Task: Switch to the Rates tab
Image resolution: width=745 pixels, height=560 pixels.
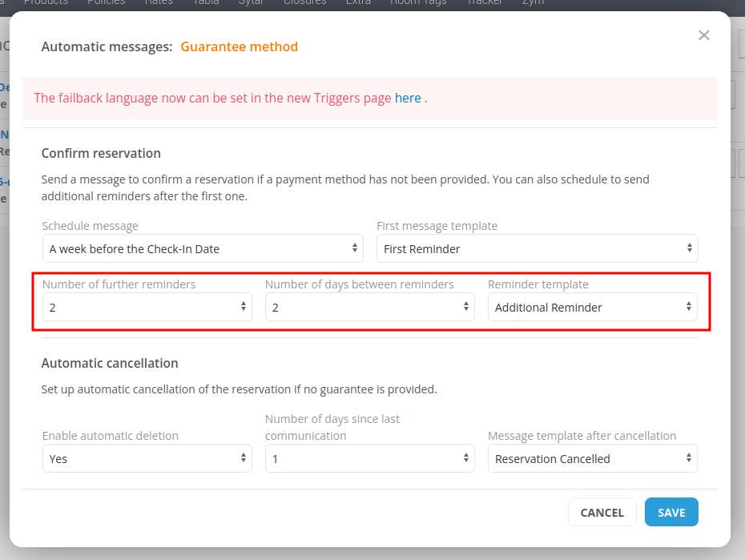Action: point(159,3)
